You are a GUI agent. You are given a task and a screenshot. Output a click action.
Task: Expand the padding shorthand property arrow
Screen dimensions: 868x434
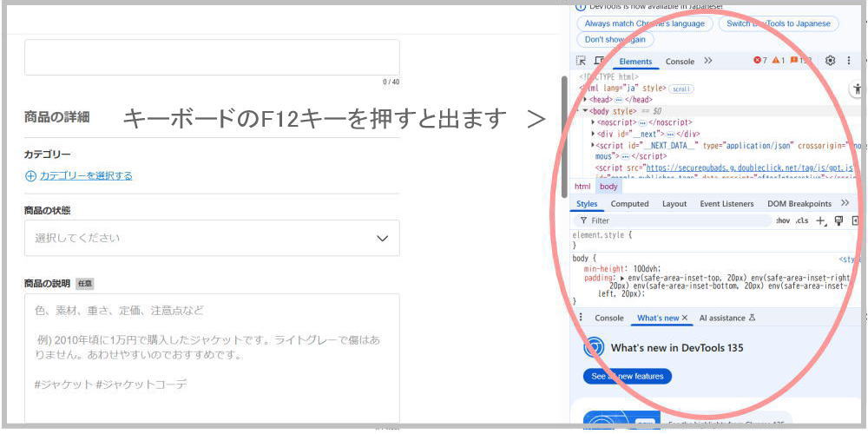[x=622, y=278]
